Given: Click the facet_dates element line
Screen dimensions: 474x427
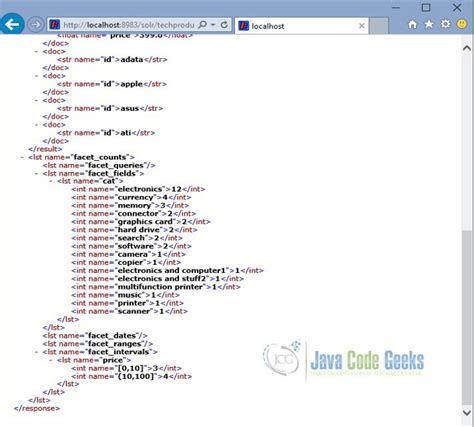Looking at the screenshot, I should pos(95,336).
